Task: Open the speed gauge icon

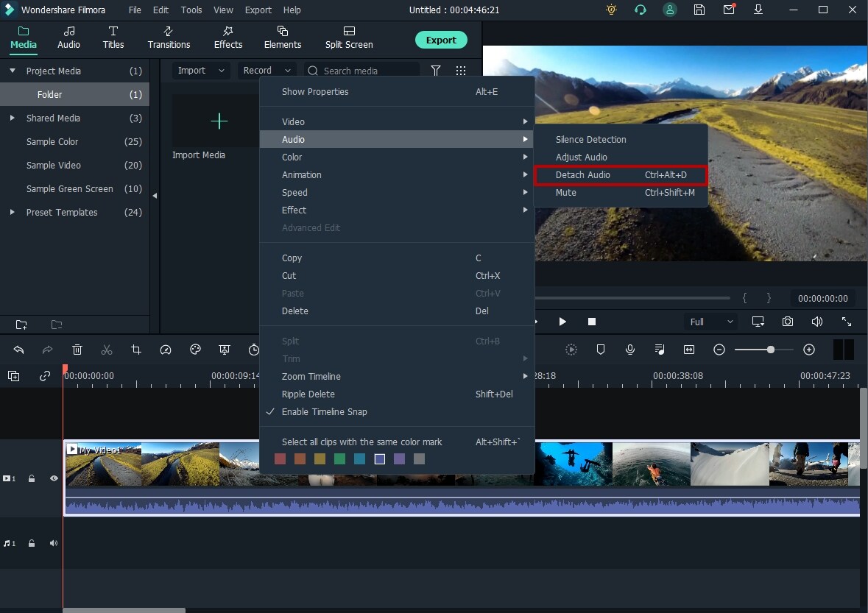Action: (166, 350)
